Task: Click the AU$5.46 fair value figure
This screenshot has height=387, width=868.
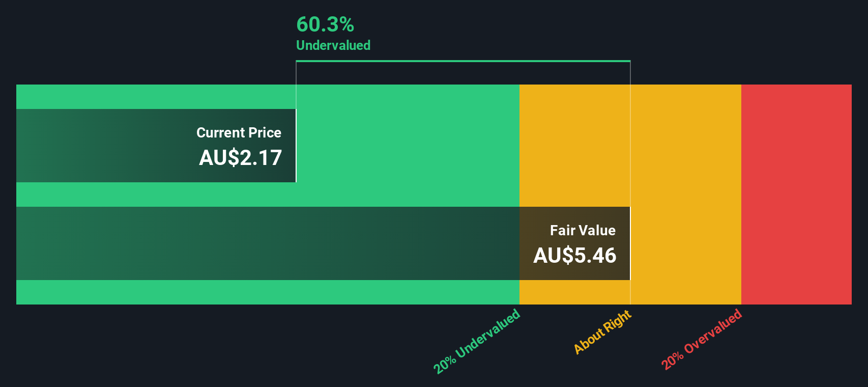Action: pos(574,255)
